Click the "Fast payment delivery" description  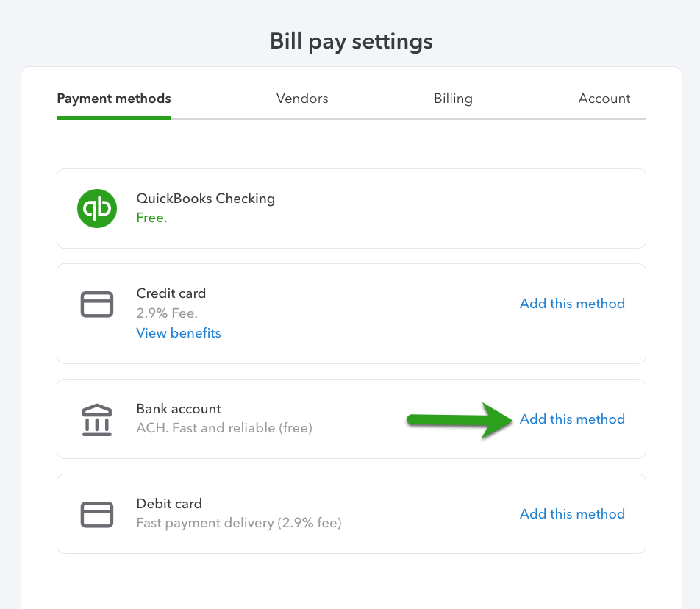pos(239,523)
